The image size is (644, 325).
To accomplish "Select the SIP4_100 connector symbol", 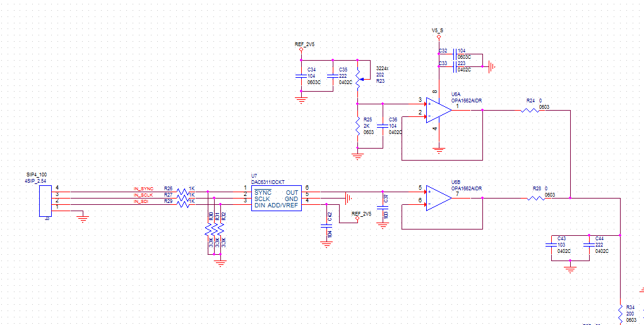I will (x=45, y=201).
